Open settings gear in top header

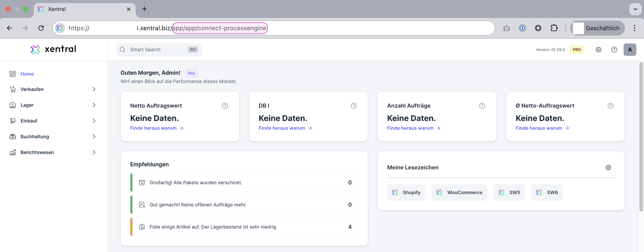pyautogui.click(x=598, y=50)
